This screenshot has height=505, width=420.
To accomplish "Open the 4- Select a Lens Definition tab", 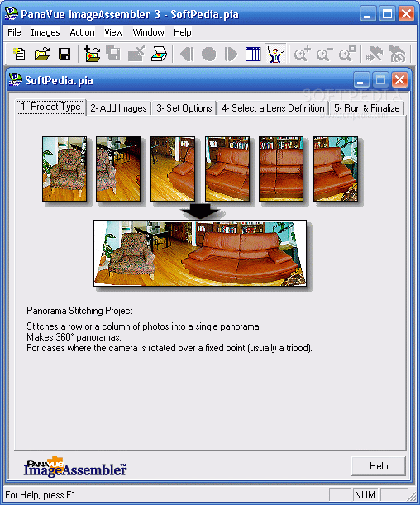I will [273, 108].
